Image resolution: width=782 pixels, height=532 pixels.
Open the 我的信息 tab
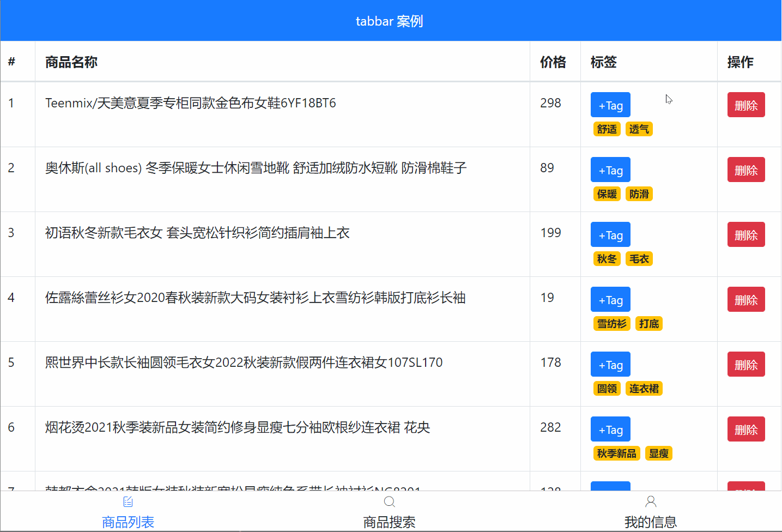pyautogui.click(x=651, y=522)
